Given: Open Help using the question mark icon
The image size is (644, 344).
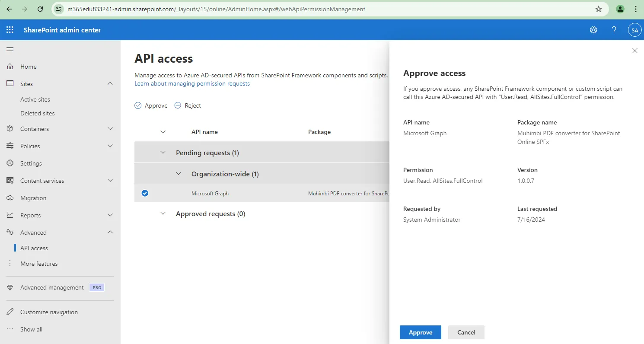Looking at the screenshot, I should pos(613,30).
